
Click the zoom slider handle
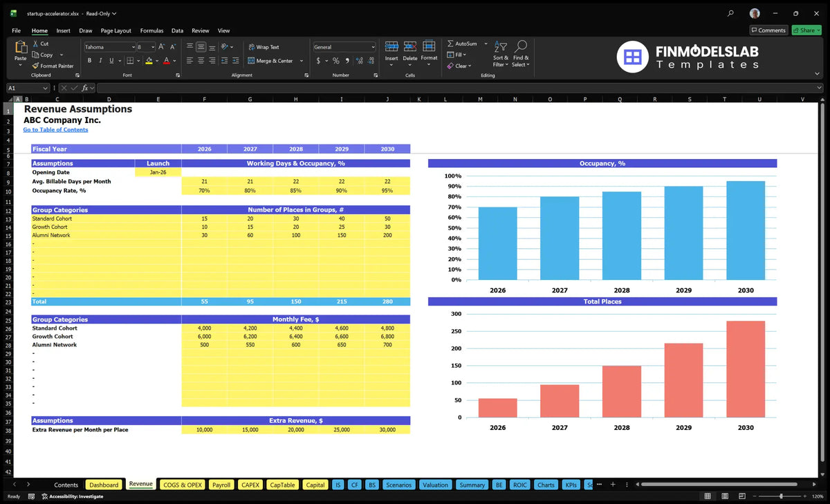(x=781, y=496)
